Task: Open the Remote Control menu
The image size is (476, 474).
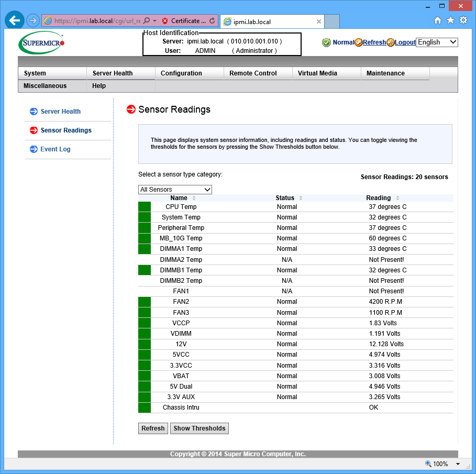Action: [258, 73]
